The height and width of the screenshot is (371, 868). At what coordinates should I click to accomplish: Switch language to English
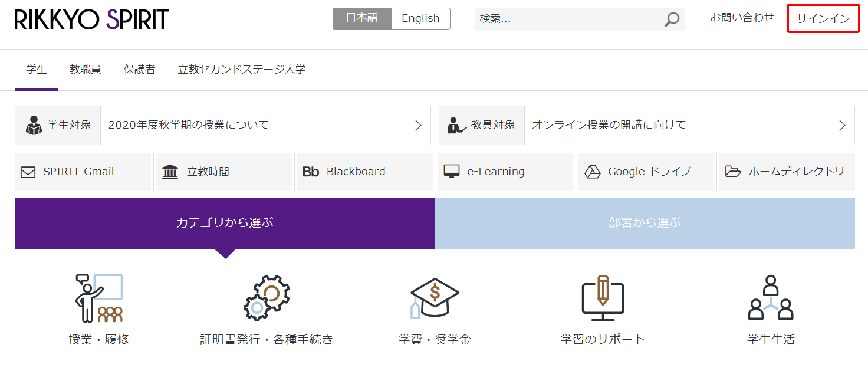tap(420, 18)
